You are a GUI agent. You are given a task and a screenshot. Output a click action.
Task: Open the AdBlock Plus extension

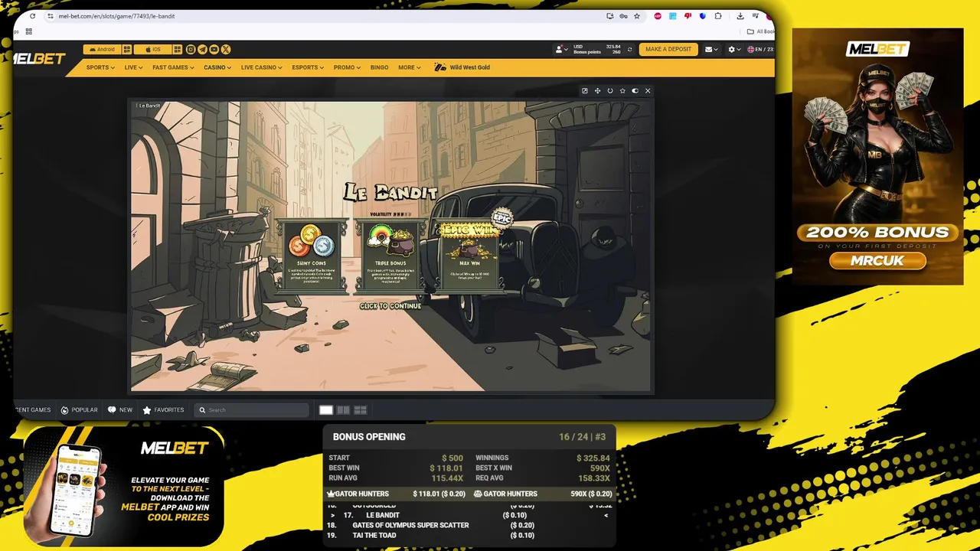pyautogui.click(x=658, y=16)
